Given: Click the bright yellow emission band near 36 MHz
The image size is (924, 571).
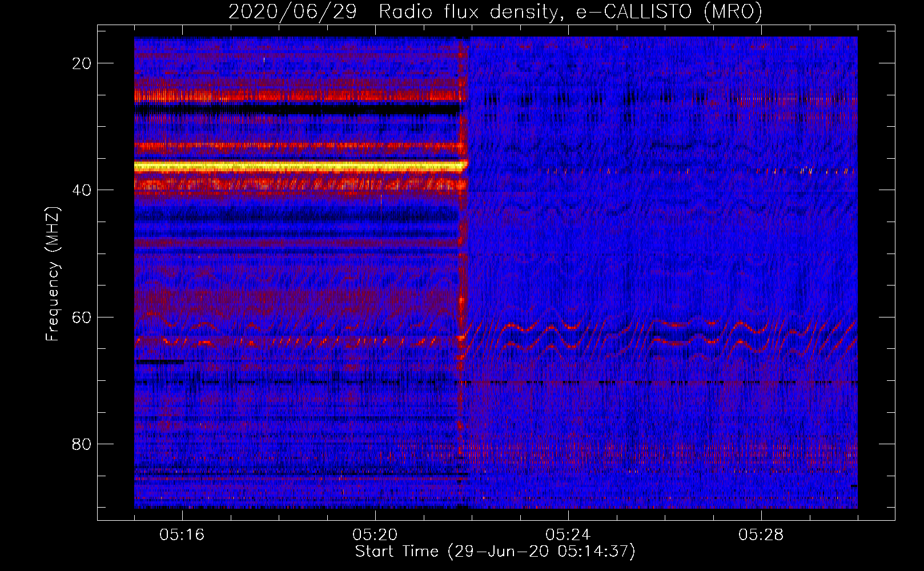Looking at the screenshot, I should (x=301, y=166).
